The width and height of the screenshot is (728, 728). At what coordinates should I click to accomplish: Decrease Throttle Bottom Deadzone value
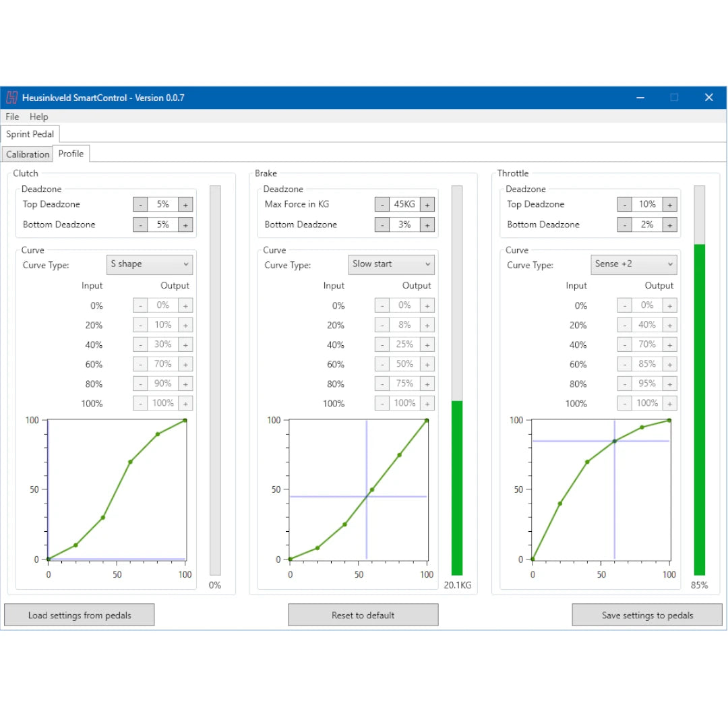(625, 225)
